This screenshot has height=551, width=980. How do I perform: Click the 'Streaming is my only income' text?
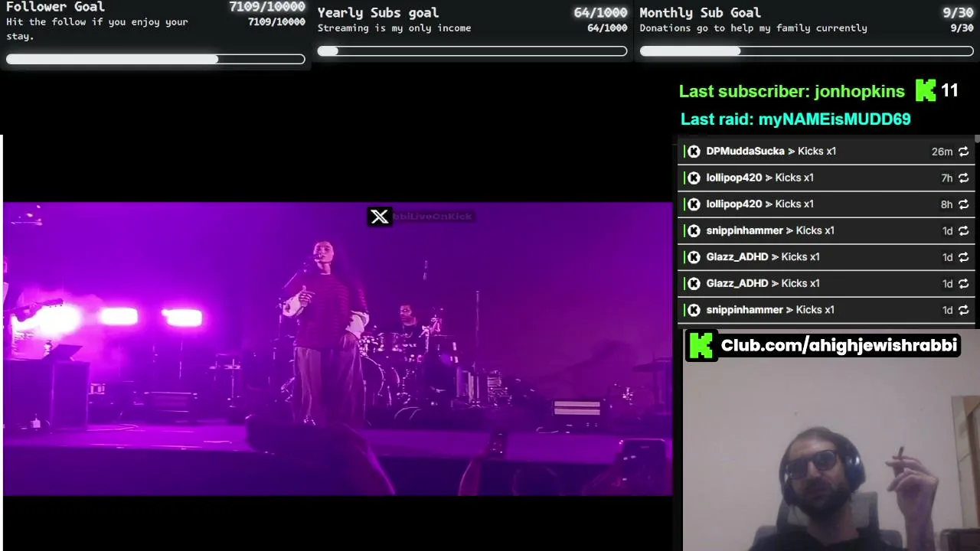click(394, 28)
